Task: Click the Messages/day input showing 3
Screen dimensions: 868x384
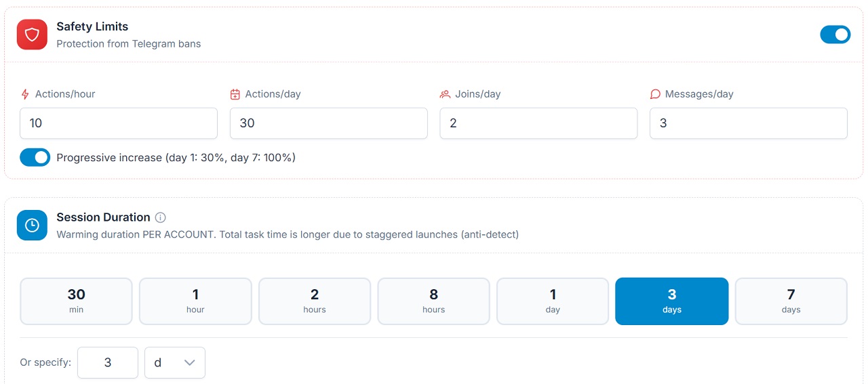Action: (x=749, y=123)
